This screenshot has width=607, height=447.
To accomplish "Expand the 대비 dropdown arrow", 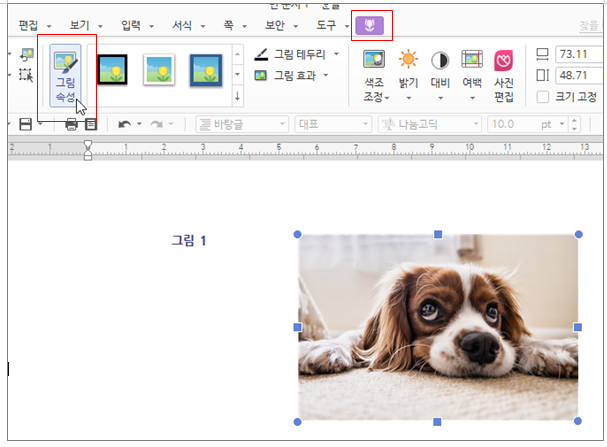I will [x=440, y=98].
